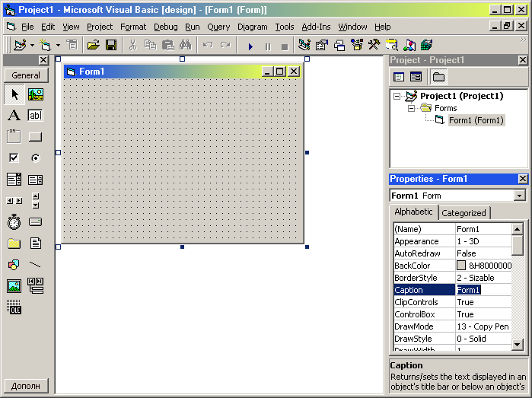Click the Add Standard EXE Project icon
Viewport: 532px width, 398px height.
pos(20,45)
